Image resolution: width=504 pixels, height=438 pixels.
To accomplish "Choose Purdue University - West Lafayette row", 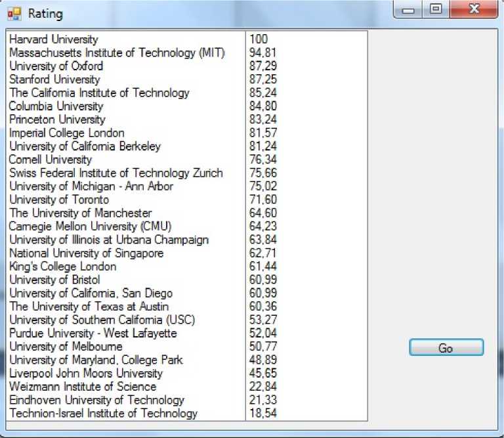I will coord(93,333).
